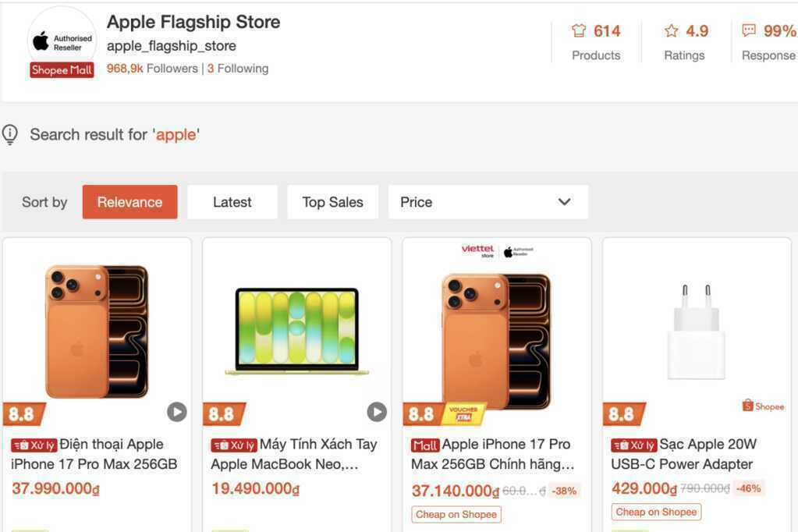Click the Response chat bubble icon
The height and width of the screenshot is (532, 798).
point(749,30)
